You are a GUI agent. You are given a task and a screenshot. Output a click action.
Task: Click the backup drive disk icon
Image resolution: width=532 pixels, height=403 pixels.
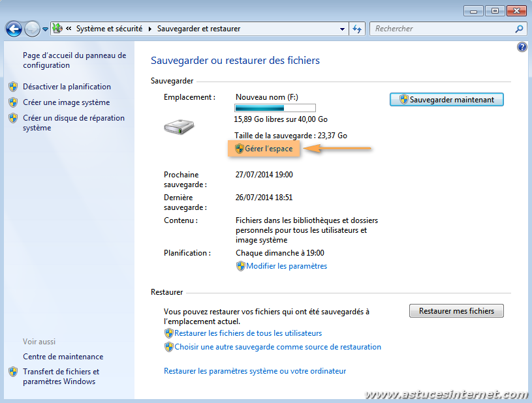click(x=176, y=127)
